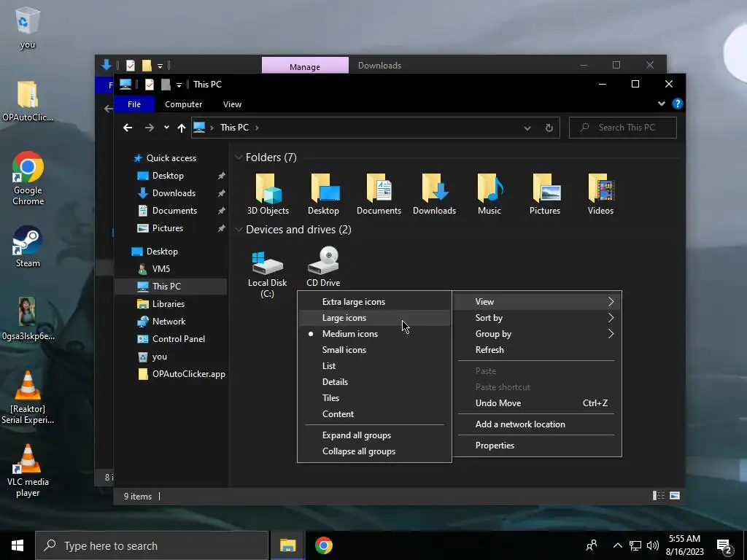This screenshot has height=560, width=747.
Task: Open the Computer ribbon tab
Action: 183,104
